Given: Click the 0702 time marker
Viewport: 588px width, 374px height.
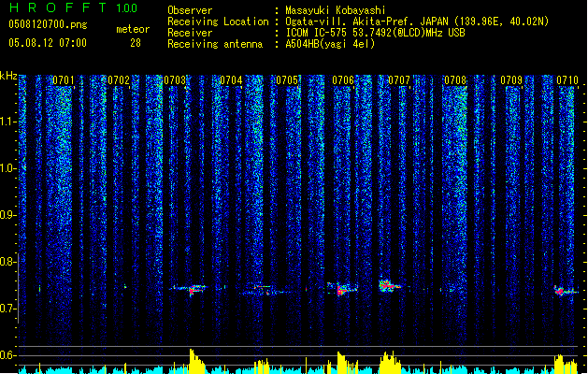Looking at the screenshot, I should point(119,80).
